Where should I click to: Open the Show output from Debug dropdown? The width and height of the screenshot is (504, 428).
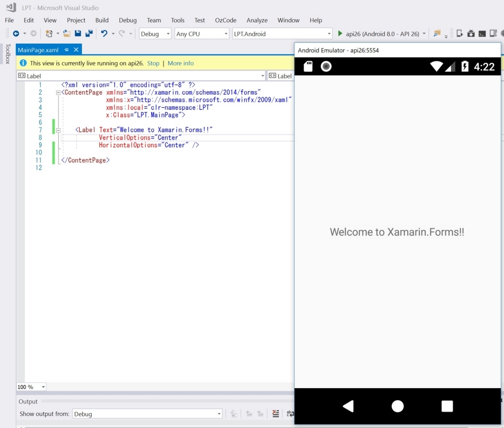[x=148, y=414]
